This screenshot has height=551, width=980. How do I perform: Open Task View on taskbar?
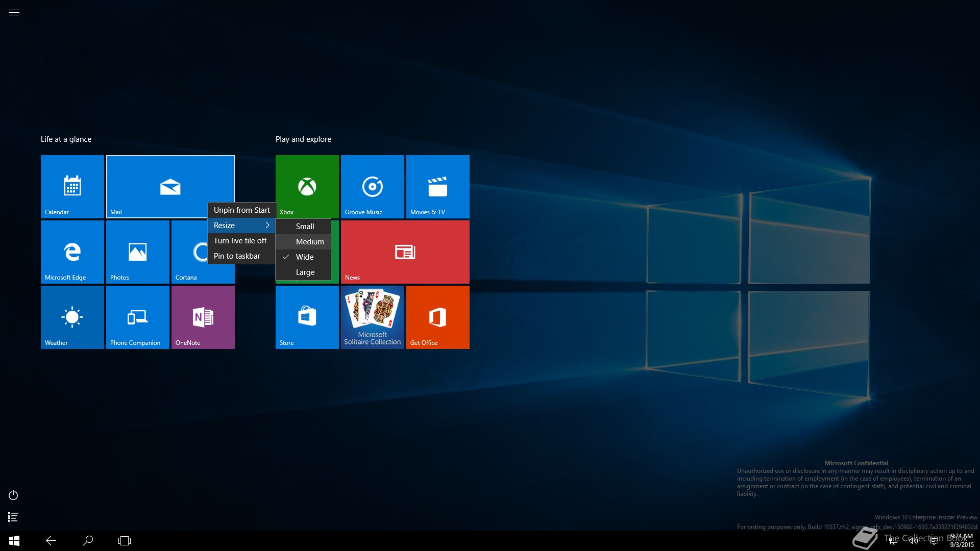pyautogui.click(x=125, y=541)
